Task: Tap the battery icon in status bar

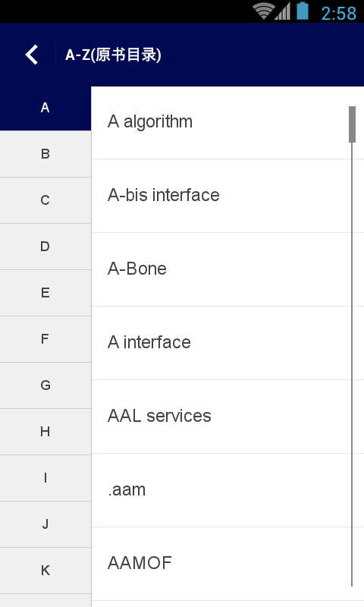Action: 303,11
